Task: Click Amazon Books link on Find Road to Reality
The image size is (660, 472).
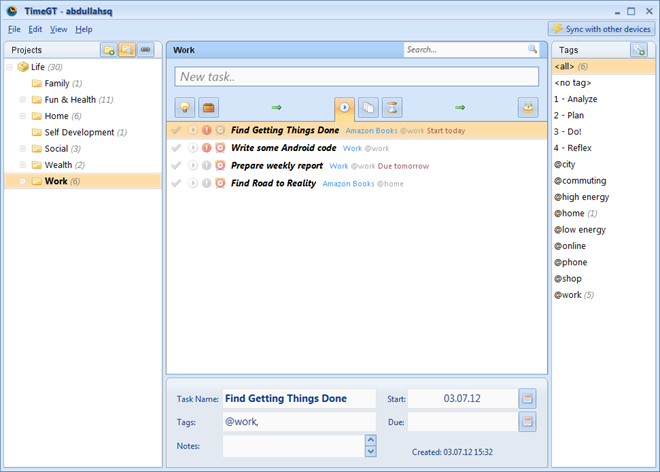Action: click(348, 184)
